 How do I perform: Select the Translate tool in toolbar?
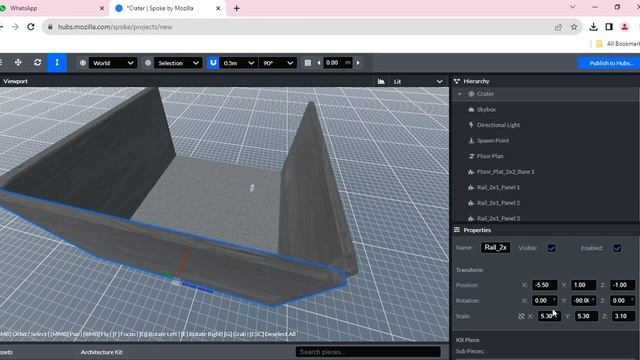pos(18,62)
